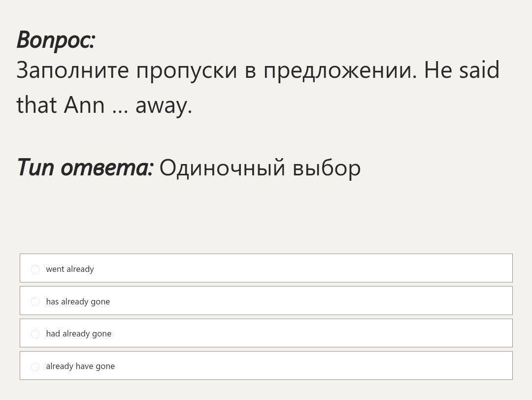This screenshot has width=532, height=400.
Task: Click blank right side of 'has already gone' row
Action: tap(345, 301)
